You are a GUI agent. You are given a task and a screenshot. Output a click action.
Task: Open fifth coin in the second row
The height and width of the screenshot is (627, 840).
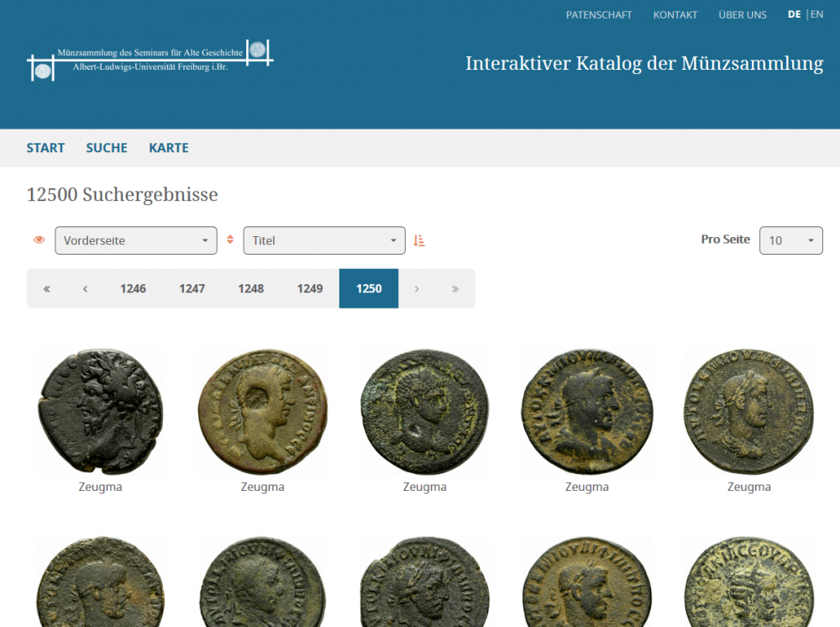point(749,582)
